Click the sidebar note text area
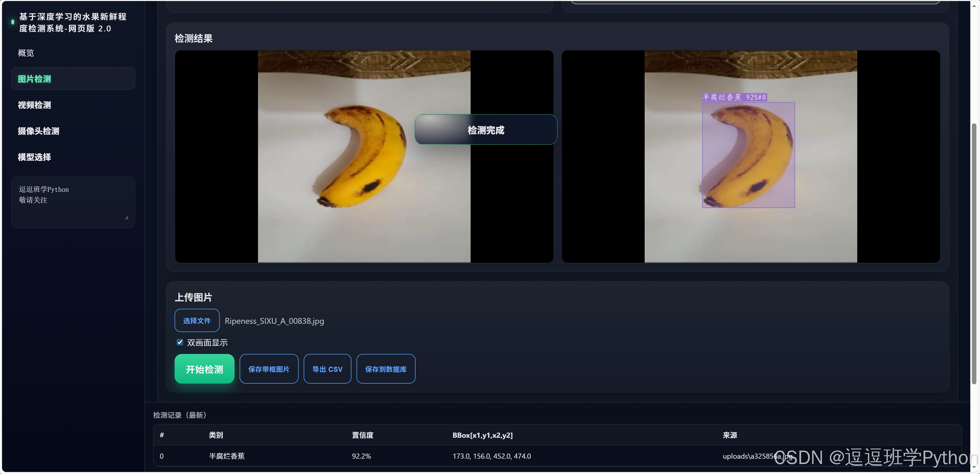The width and height of the screenshot is (980, 474). click(x=73, y=202)
